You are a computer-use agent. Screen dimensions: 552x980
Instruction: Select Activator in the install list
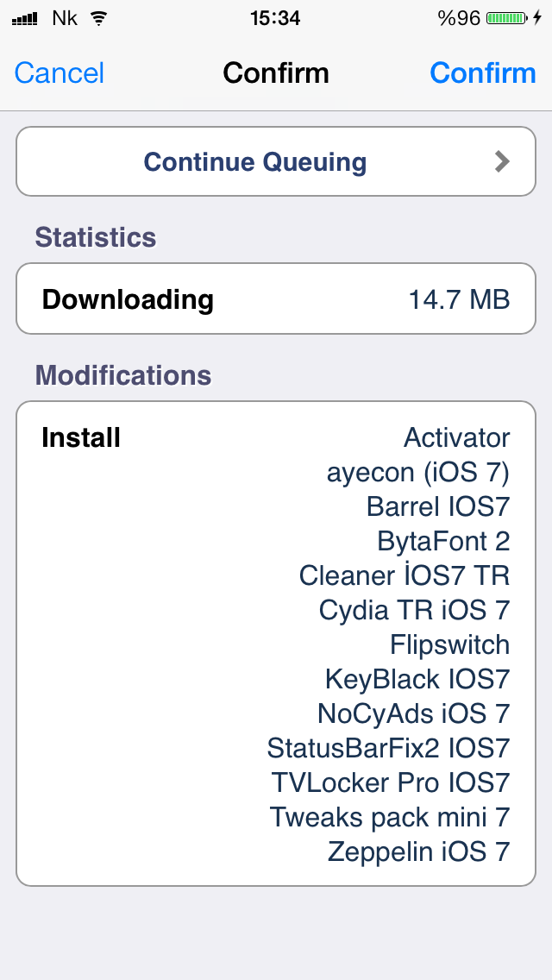tap(456, 437)
